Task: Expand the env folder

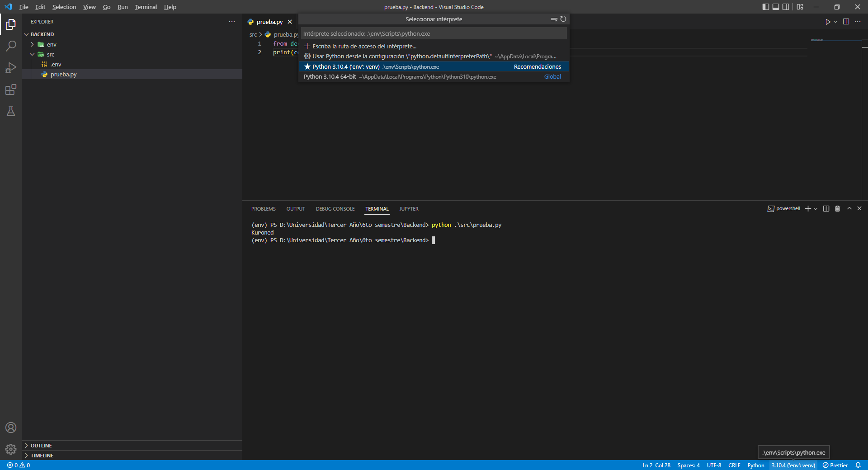Action: click(x=132, y=44)
